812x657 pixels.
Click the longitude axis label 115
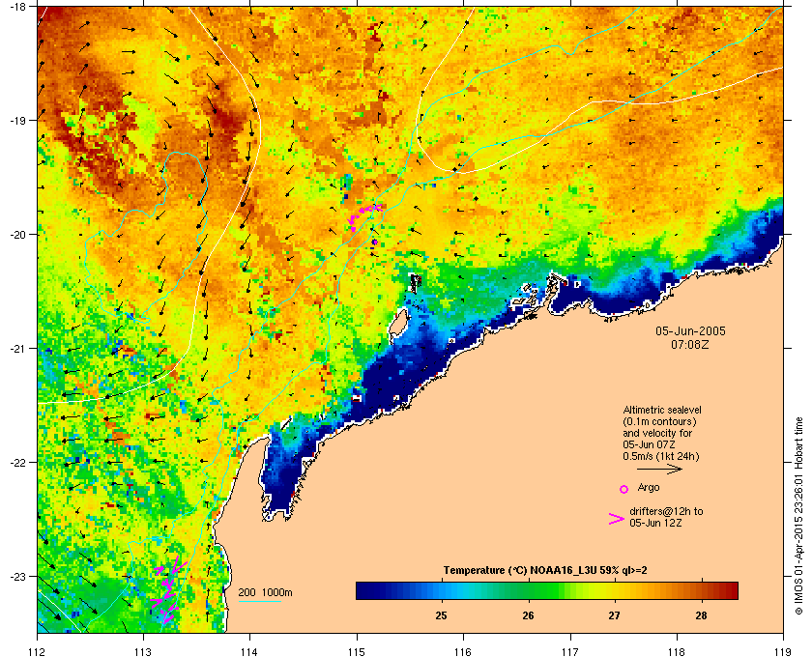click(357, 651)
